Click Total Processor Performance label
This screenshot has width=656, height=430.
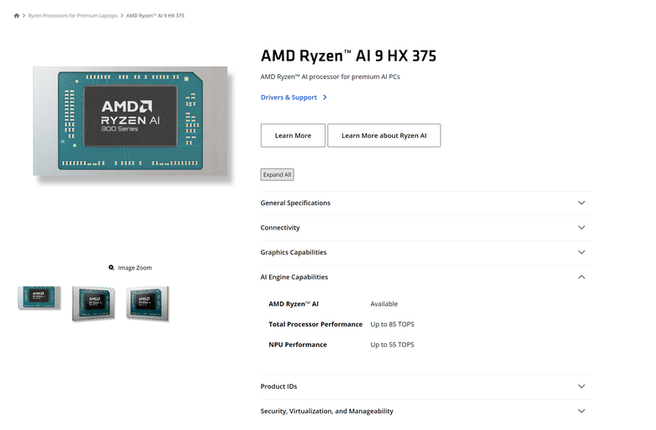point(315,325)
